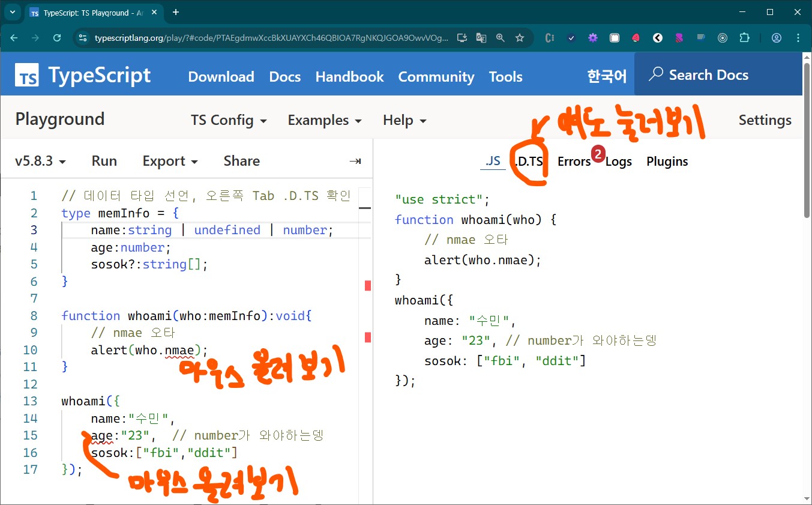Viewport: 812px width, 505px height.
Task: Click the underlined age on line 15
Action: pos(103,435)
